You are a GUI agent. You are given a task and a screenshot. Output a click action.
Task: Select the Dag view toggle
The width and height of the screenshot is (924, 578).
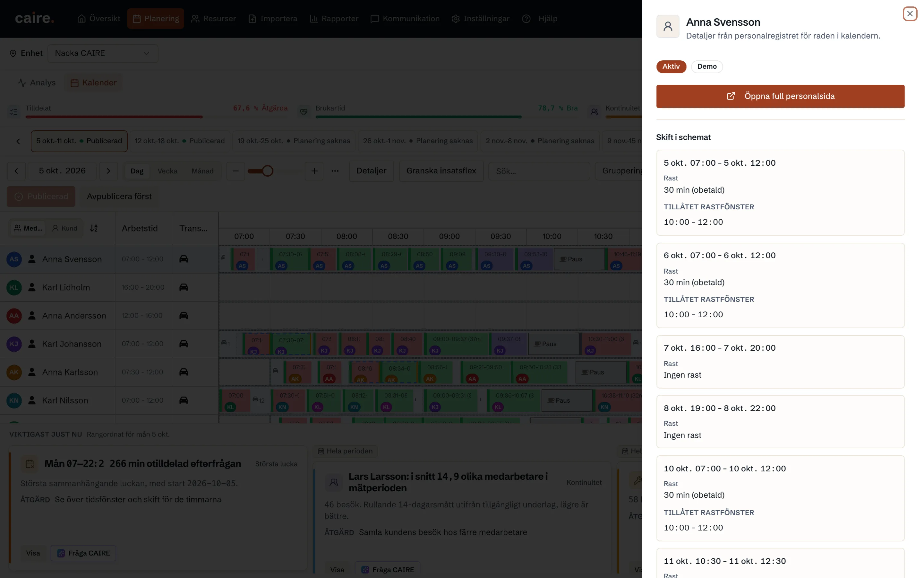(x=137, y=171)
